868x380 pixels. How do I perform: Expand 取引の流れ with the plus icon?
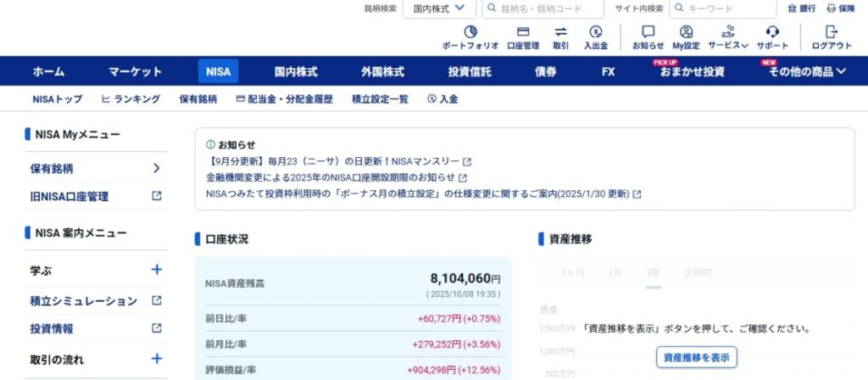[x=157, y=359]
